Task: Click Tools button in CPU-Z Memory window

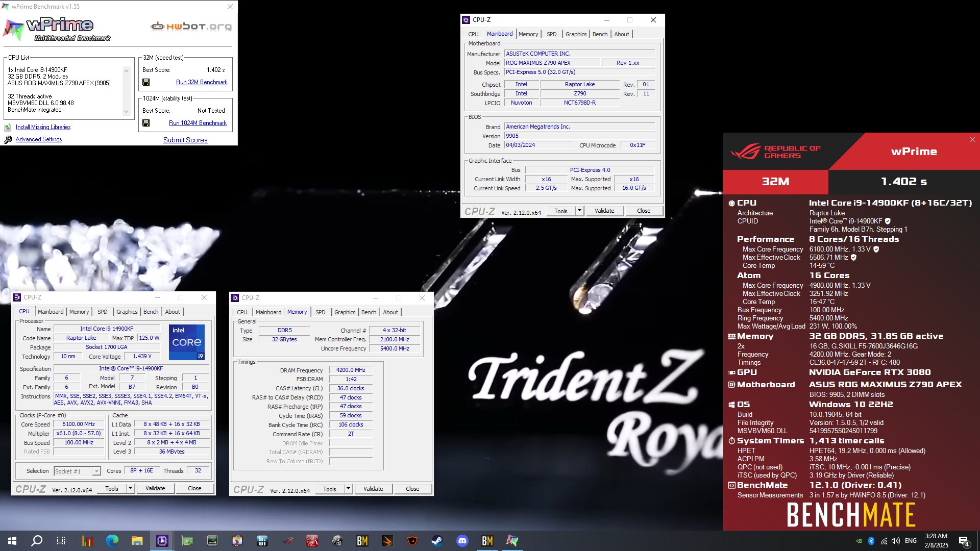Action: 330,489
